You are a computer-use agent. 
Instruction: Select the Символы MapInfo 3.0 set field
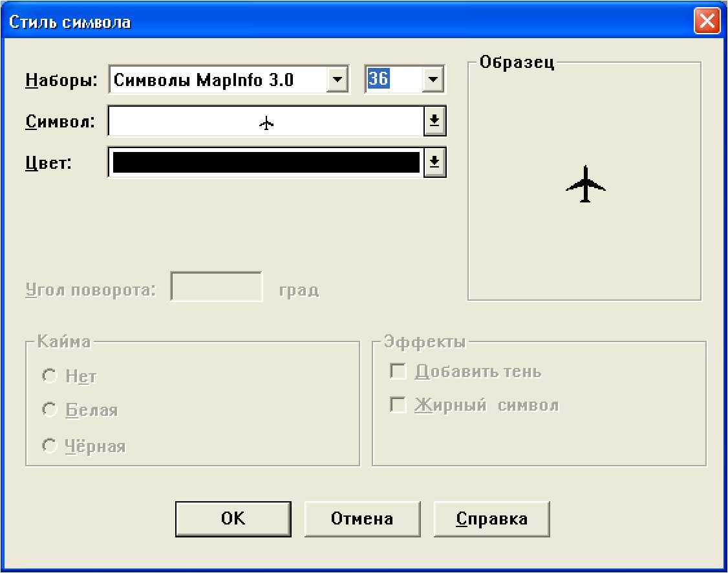click(x=219, y=80)
